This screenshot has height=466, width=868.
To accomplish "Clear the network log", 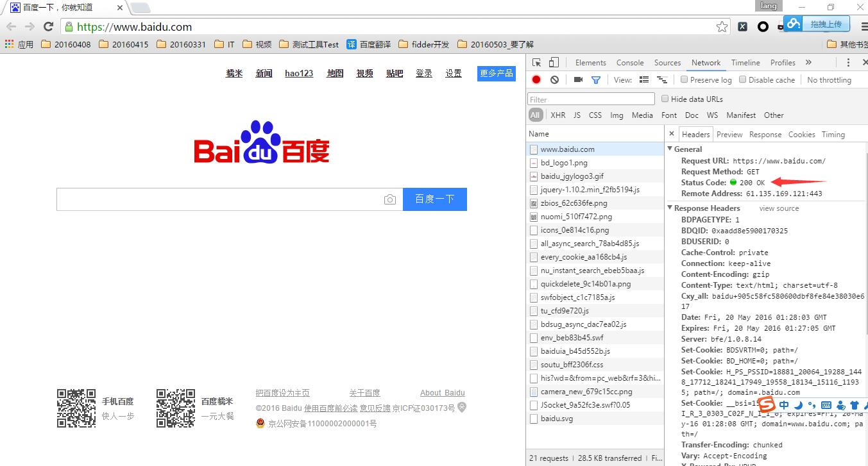I will pyautogui.click(x=554, y=80).
